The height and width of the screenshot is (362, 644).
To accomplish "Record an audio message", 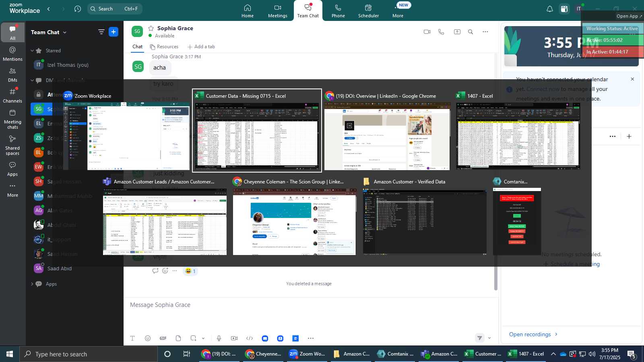I will [x=219, y=338].
